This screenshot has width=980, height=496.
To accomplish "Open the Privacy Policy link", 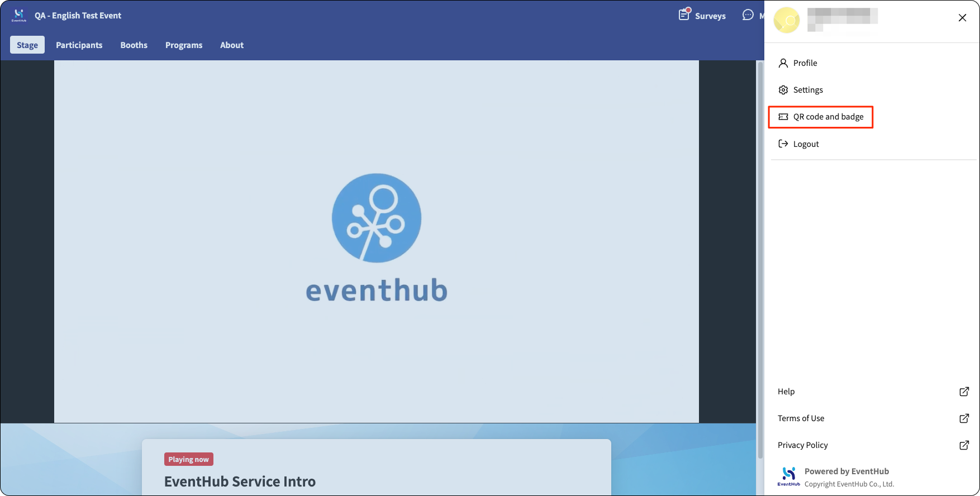I will [803, 445].
